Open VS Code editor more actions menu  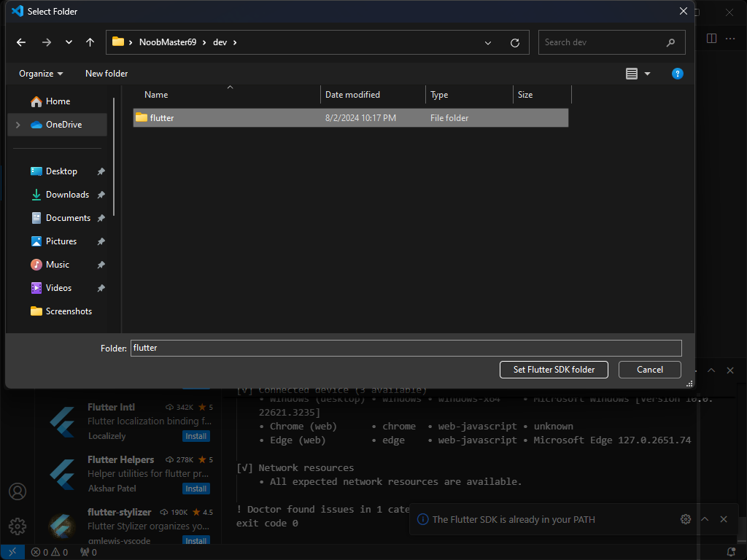(x=730, y=39)
